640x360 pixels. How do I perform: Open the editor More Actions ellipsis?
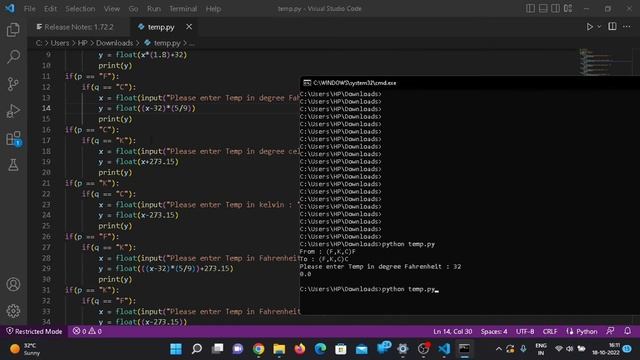(x=627, y=27)
